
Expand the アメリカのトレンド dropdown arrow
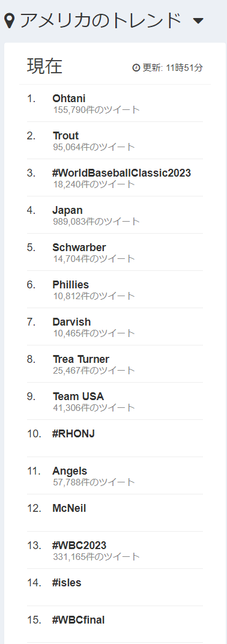[x=198, y=21]
